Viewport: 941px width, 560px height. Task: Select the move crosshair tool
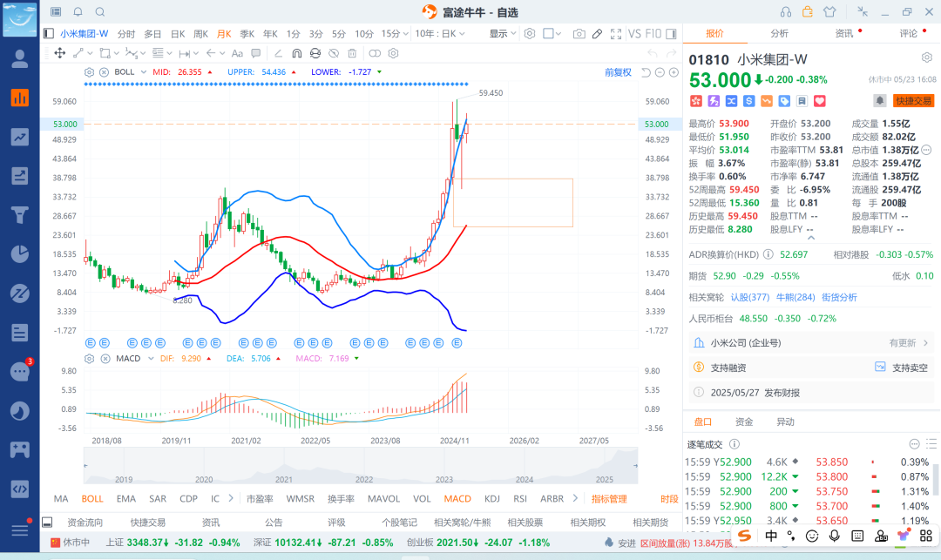point(60,53)
